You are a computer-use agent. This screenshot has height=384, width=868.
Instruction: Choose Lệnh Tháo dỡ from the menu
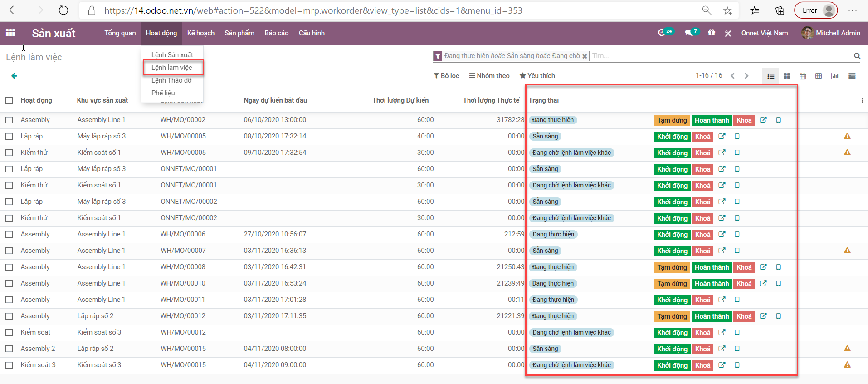click(171, 80)
